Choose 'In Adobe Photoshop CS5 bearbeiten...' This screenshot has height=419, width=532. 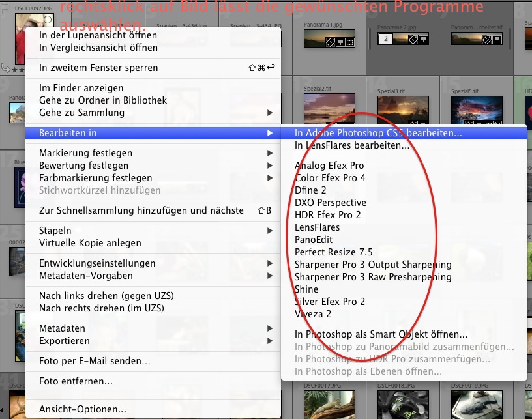click(x=378, y=133)
